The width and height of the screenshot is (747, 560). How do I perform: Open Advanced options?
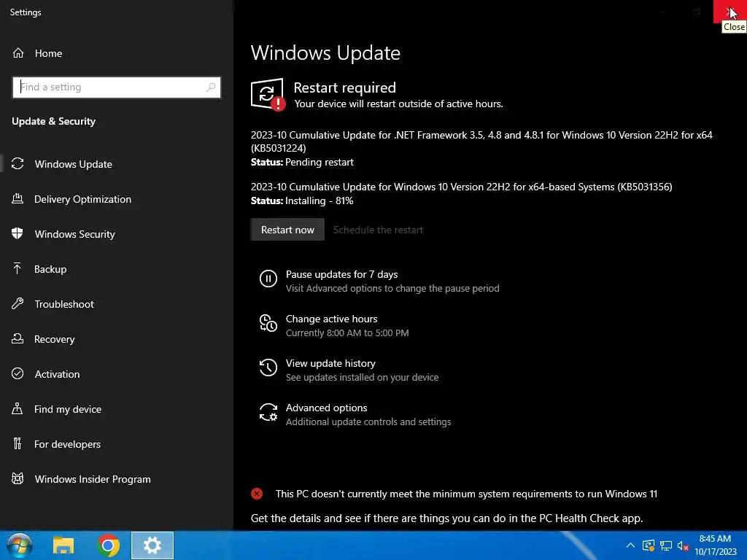(326, 408)
